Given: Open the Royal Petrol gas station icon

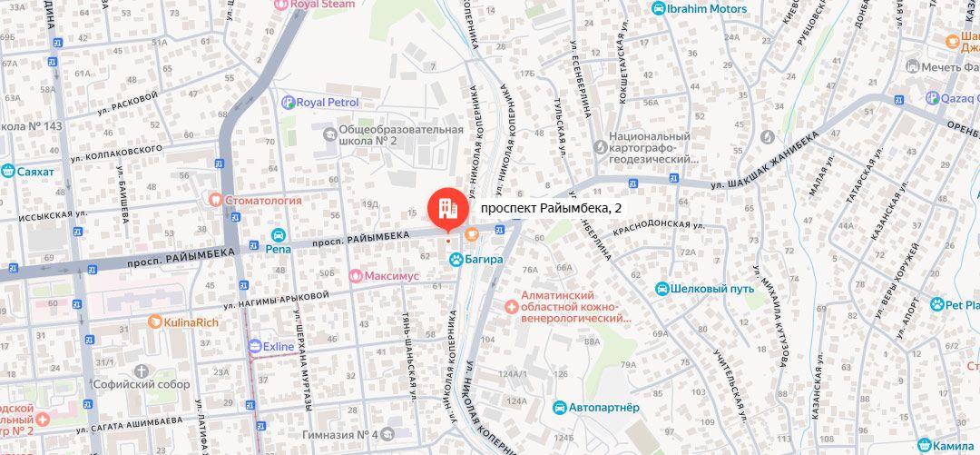Looking at the screenshot, I should click(x=288, y=102).
